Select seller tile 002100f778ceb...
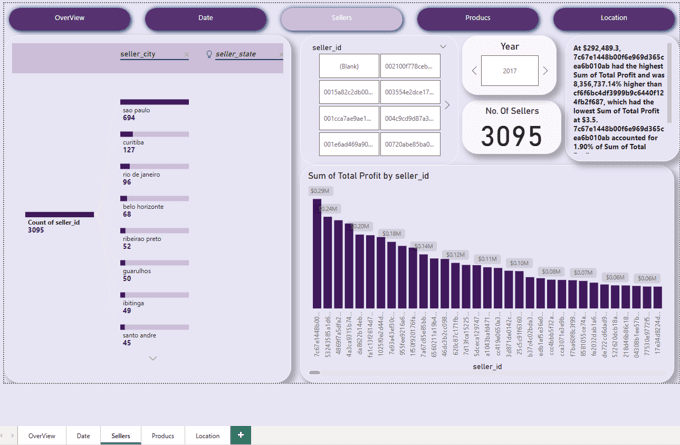This screenshot has height=445, width=680. click(x=410, y=66)
